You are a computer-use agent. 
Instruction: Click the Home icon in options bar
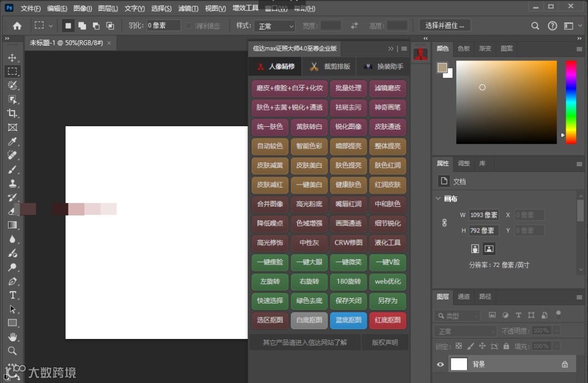[x=17, y=26]
